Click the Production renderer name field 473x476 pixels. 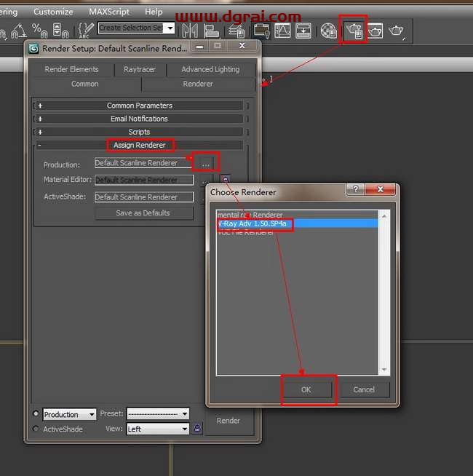tap(143, 163)
